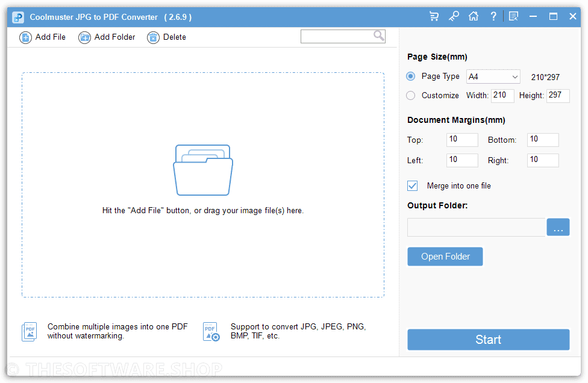Close the converter window
Viewport: 588px width, 383px height.
(572, 16)
